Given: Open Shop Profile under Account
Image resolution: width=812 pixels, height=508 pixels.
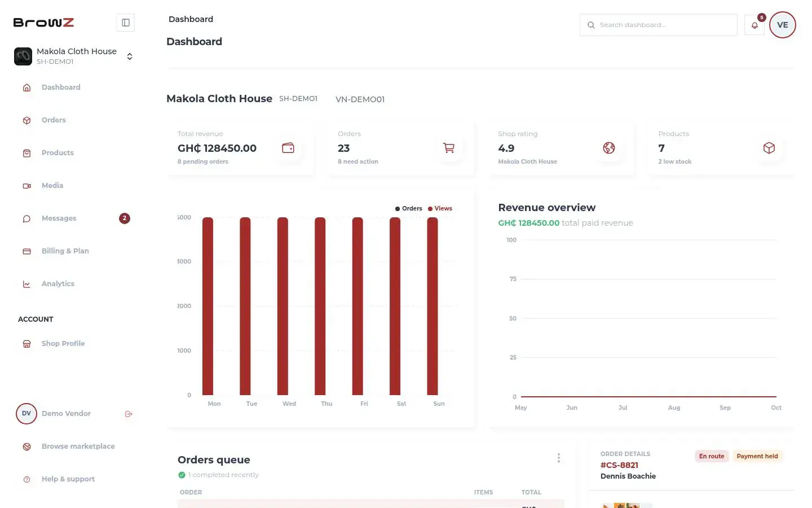Looking at the screenshot, I should (63, 344).
